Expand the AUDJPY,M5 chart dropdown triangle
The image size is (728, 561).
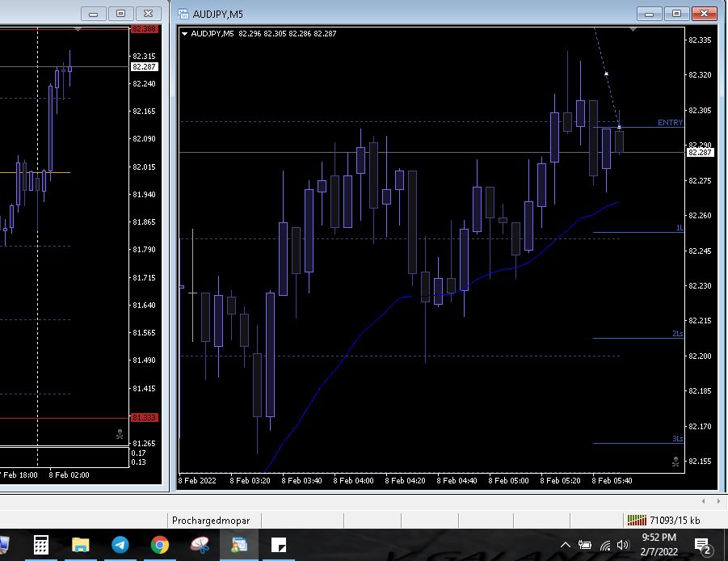click(x=185, y=34)
